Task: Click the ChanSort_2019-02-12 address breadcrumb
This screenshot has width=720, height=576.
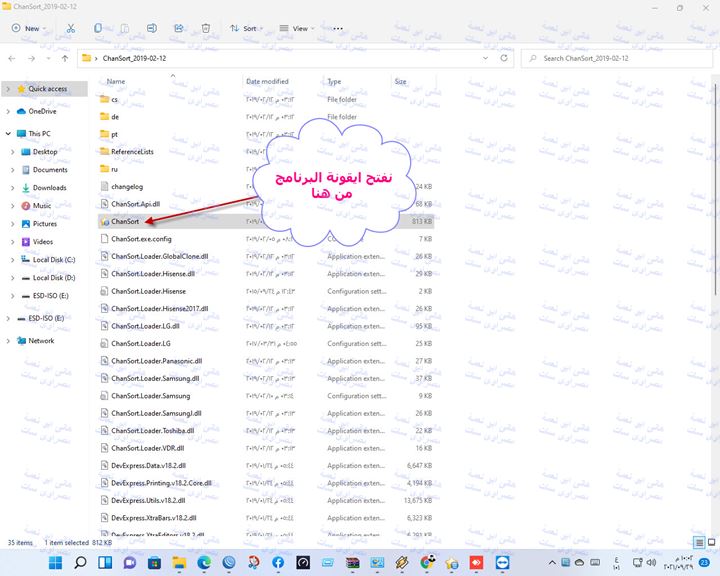Action: click(x=135, y=58)
